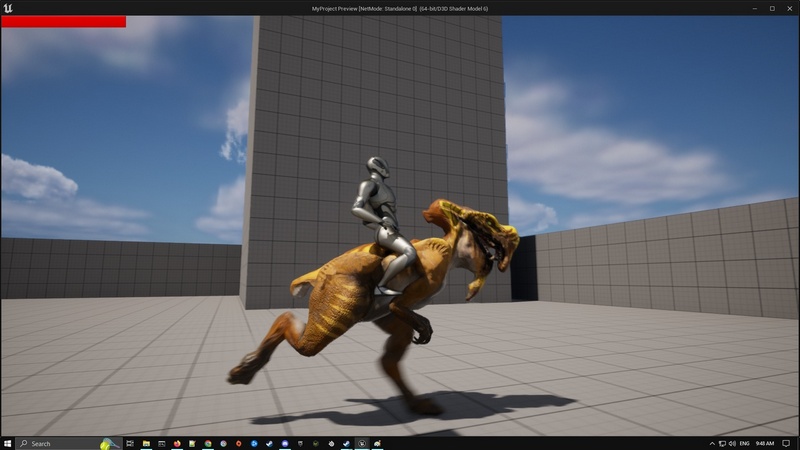
Task: Open Task View from the taskbar
Action: [129, 443]
